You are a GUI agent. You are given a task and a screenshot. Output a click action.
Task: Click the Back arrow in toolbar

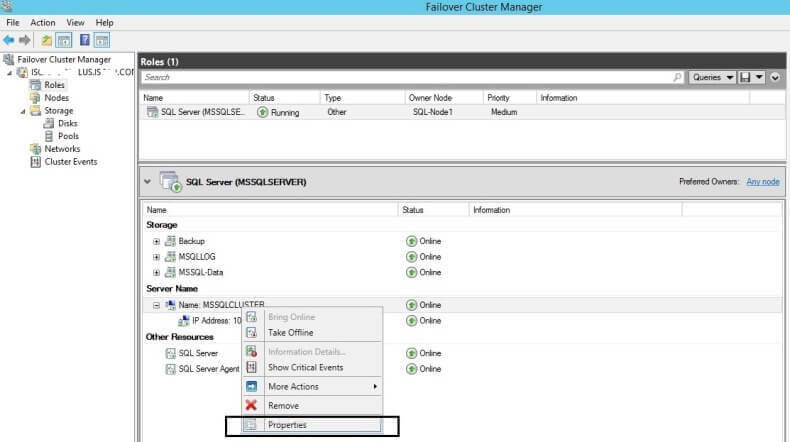pos(9,40)
